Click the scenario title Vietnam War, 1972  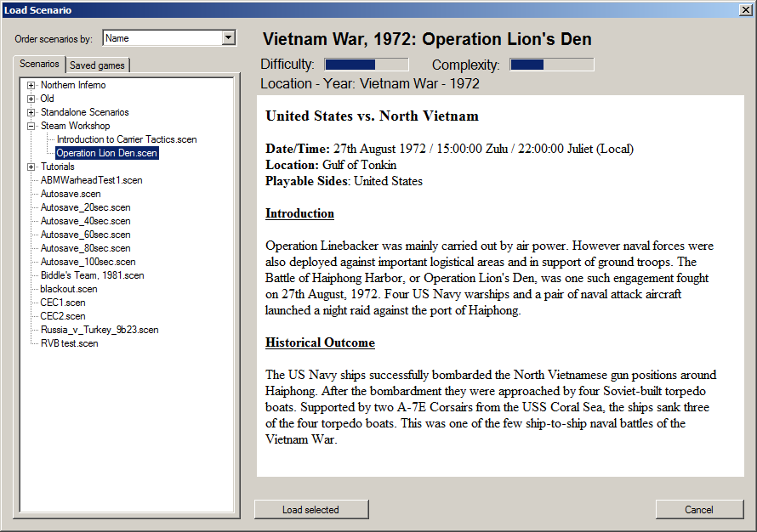[427, 39]
